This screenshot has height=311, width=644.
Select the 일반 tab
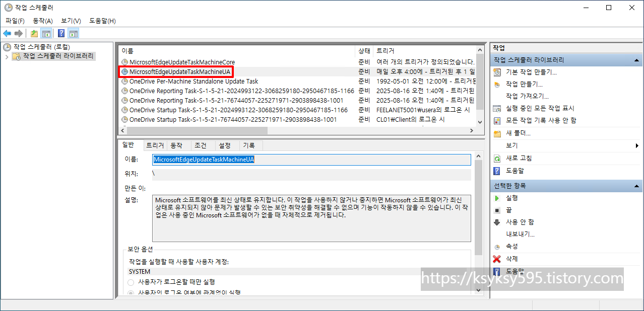(131, 145)
